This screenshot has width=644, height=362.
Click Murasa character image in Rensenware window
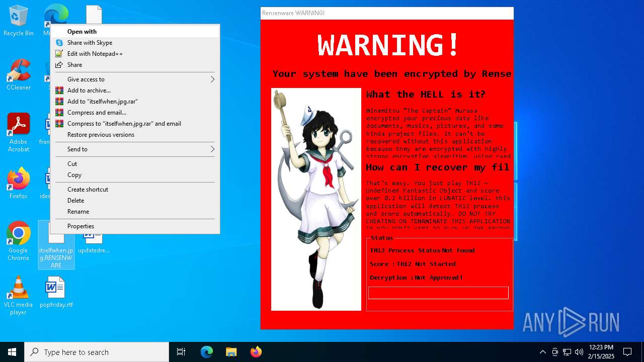click(316, 199)
